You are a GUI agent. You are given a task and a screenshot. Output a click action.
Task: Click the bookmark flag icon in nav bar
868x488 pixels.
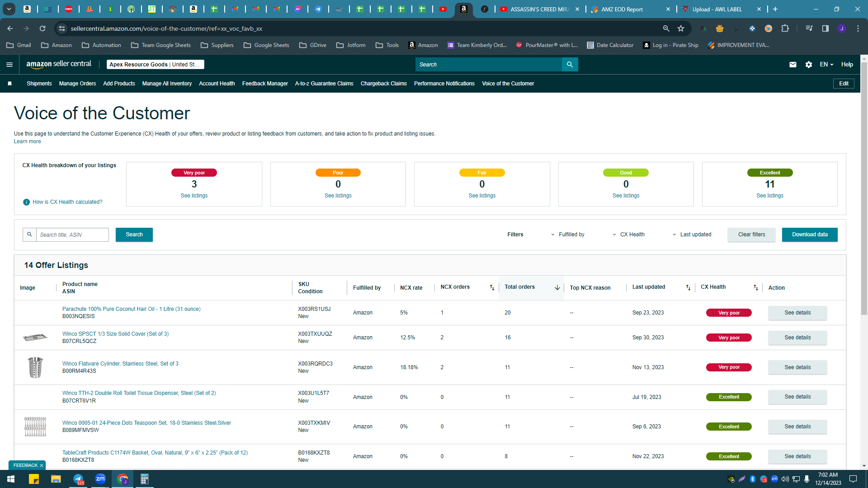pyautogui.click(x=9, y=84)
